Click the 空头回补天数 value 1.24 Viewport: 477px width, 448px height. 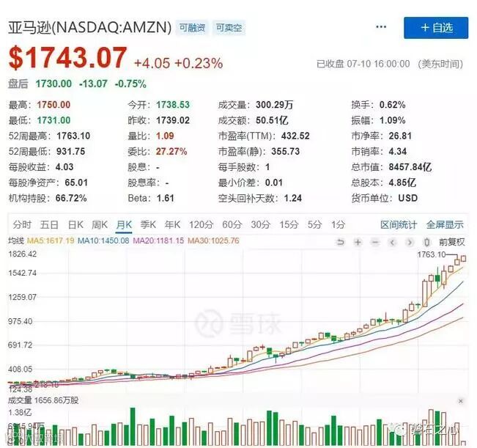pyautogui.click(x=293, y=198)
